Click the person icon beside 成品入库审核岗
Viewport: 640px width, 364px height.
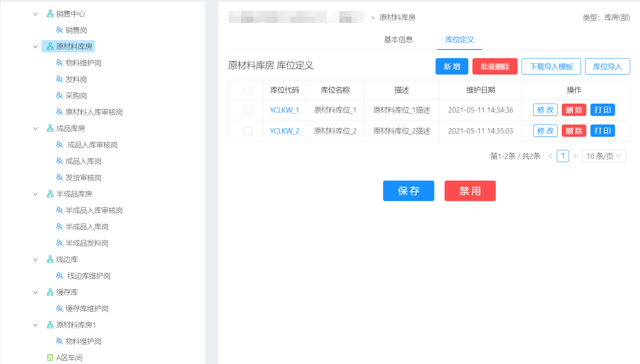tap(59, 145)
